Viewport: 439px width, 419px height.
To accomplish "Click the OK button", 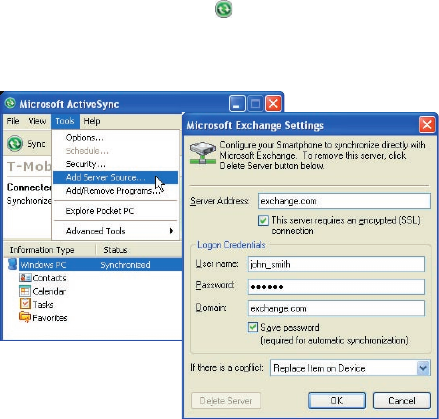I will coord(337,400).
